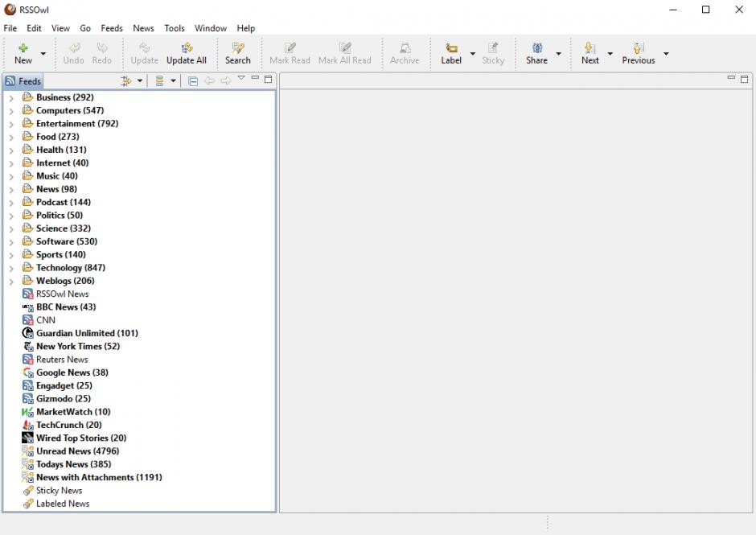Open the BBC News (43) feed
Image resolution: width=756 pixels, height=535 pixels.
click(66, 307)
